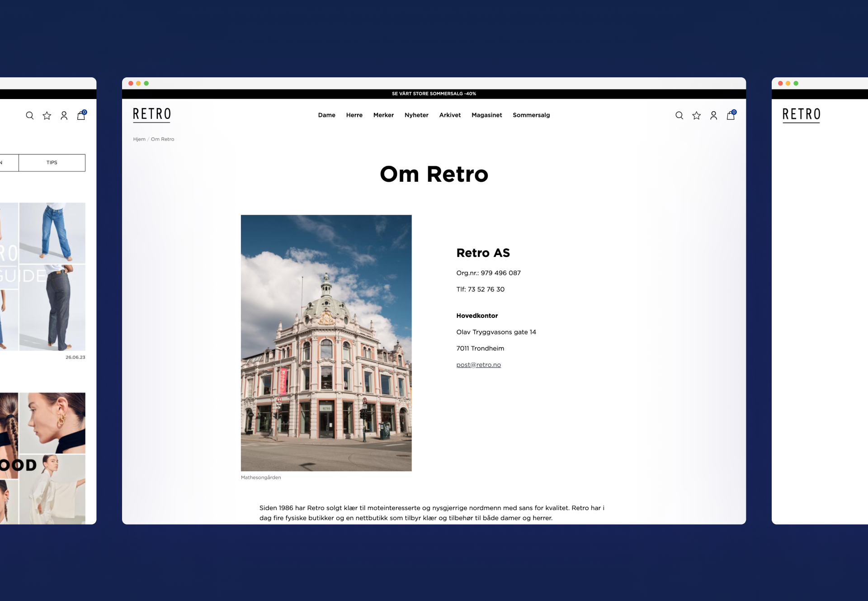Open shopping bag icon in center window
The height and width of the screenshot is (601, 868).
pyautogui.click(x=731, y=115)
